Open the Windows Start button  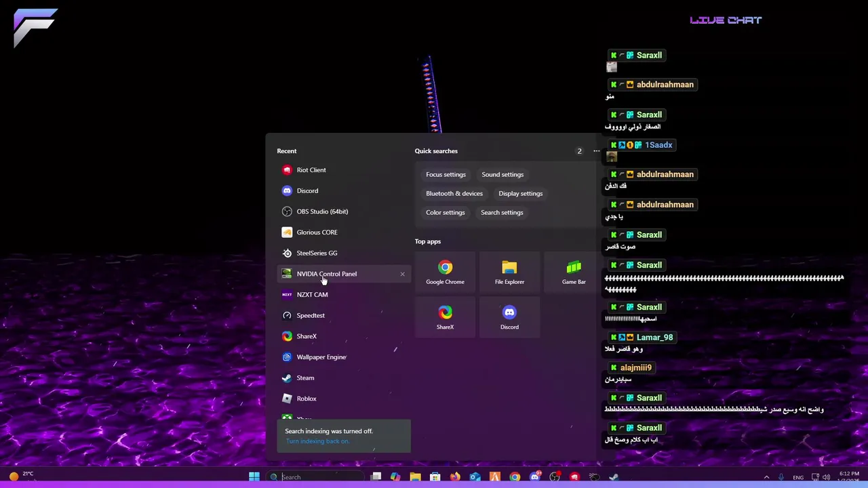(x=254, y=477)
